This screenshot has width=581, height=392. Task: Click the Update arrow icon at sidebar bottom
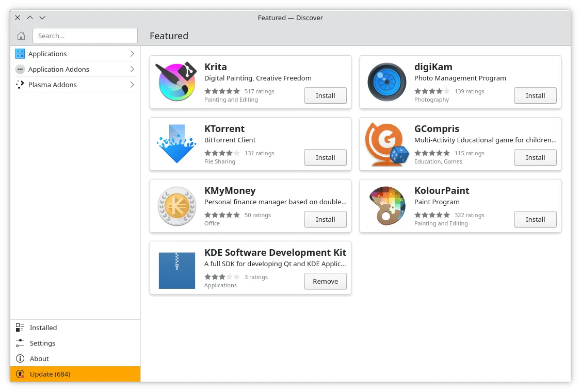coord(20,374)
